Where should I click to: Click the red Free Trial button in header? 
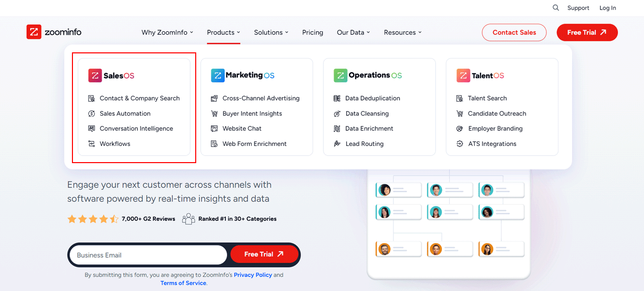click(x=587, y=32)
